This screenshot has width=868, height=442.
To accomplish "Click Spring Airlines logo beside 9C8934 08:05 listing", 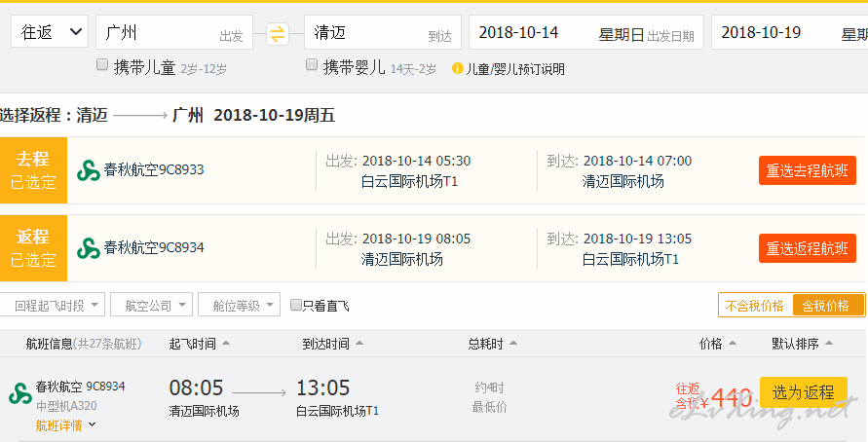I will coord(20,394).
